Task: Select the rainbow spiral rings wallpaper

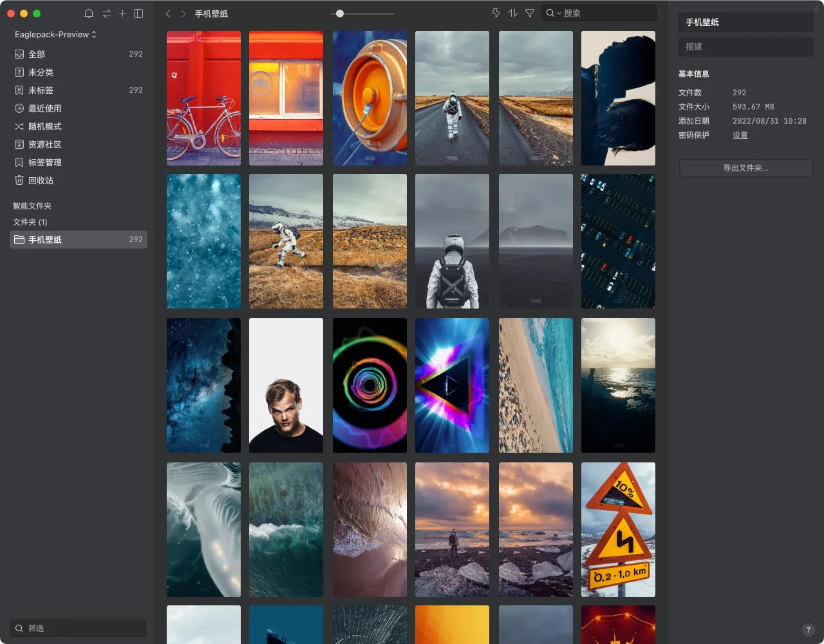Action: (x=370, y=385)
